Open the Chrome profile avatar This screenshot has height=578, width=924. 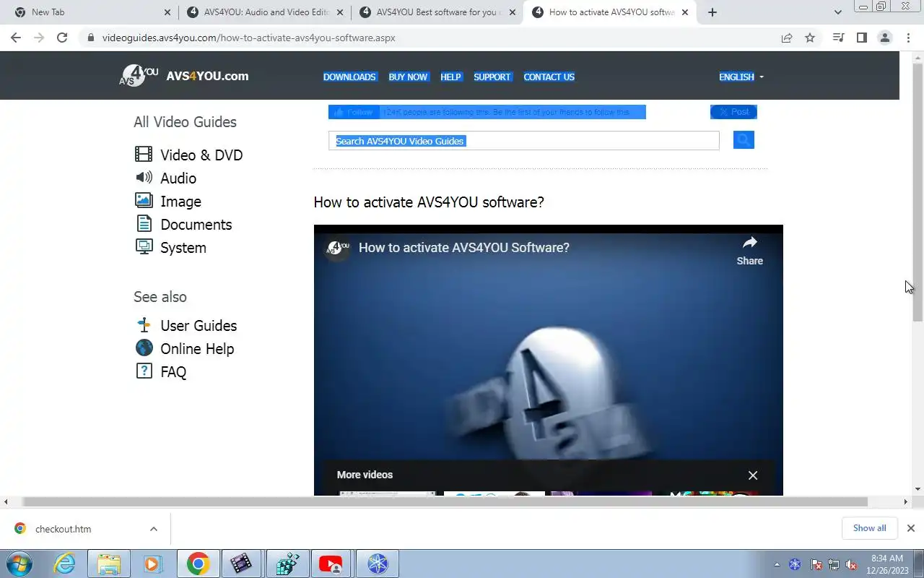(x=884, y=38)
